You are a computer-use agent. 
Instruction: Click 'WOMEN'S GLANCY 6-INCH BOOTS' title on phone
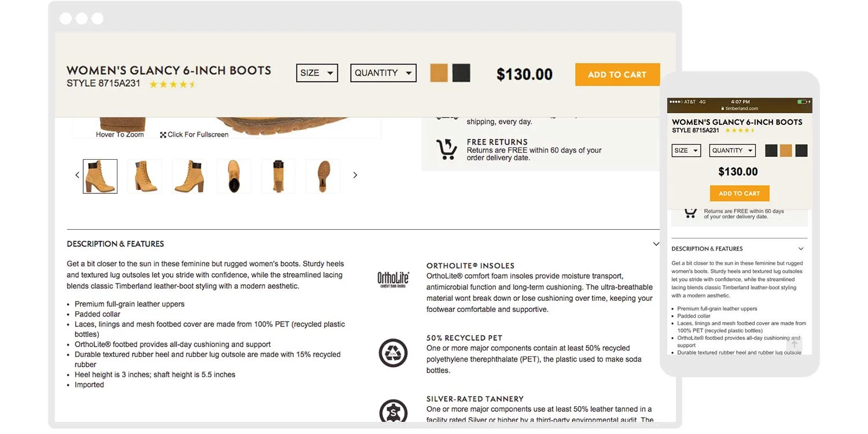tap(737, 122)
